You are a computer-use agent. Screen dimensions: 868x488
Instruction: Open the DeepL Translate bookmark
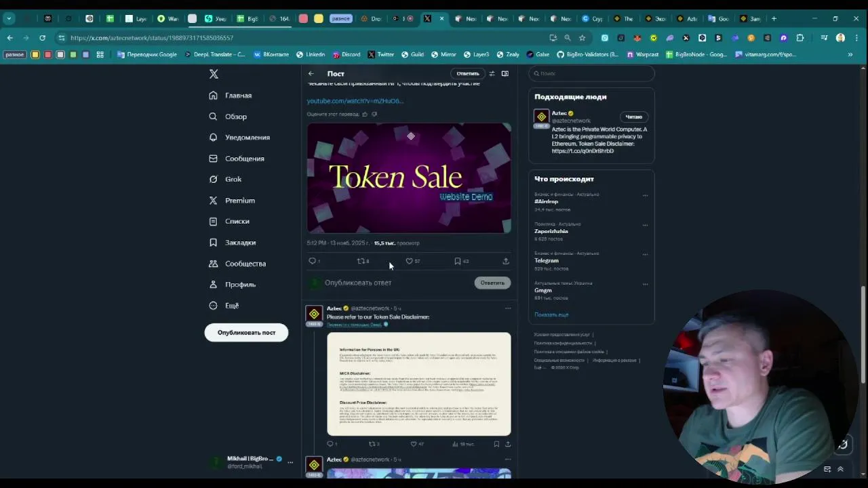215,54
